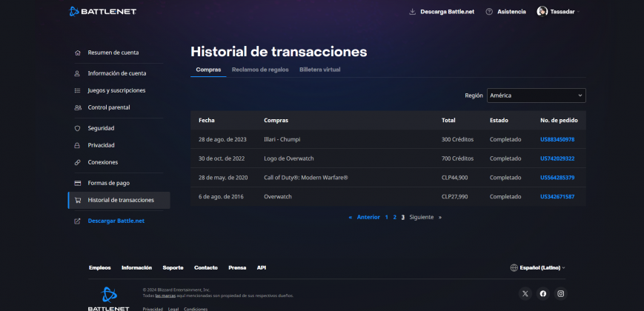The width and height of the screenshot is (644, 311).
Task: Click Call of Duty: Modern Warfare purchase
Action: [306, 178]
